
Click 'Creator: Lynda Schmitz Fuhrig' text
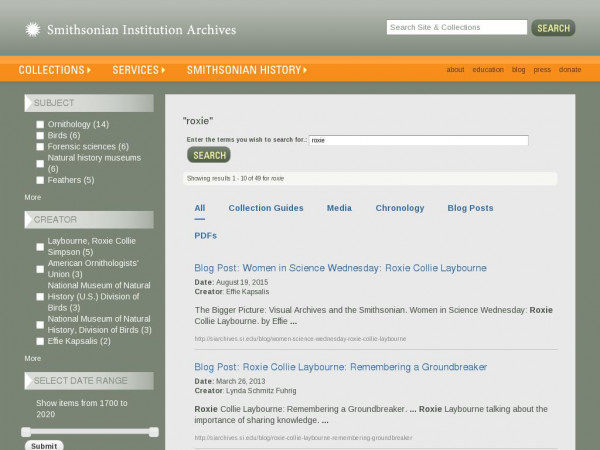pyautogui.click(x=245, y=391)
